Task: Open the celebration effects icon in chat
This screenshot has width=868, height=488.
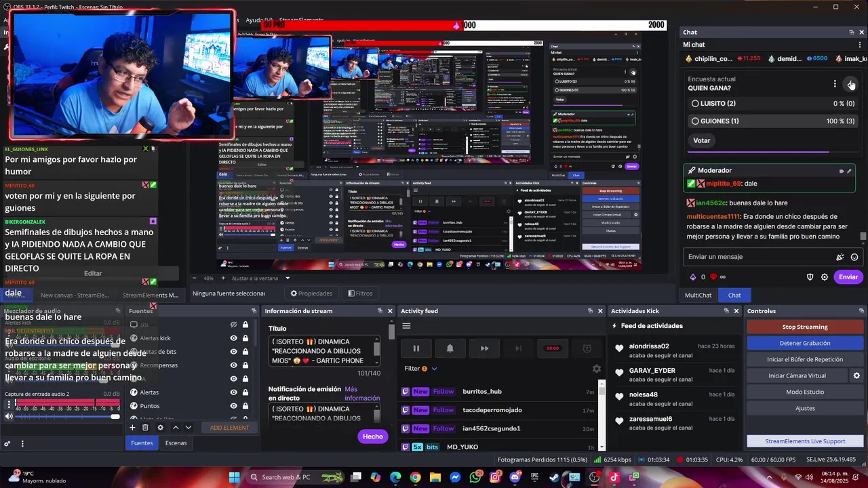Action: coord(840,257)
